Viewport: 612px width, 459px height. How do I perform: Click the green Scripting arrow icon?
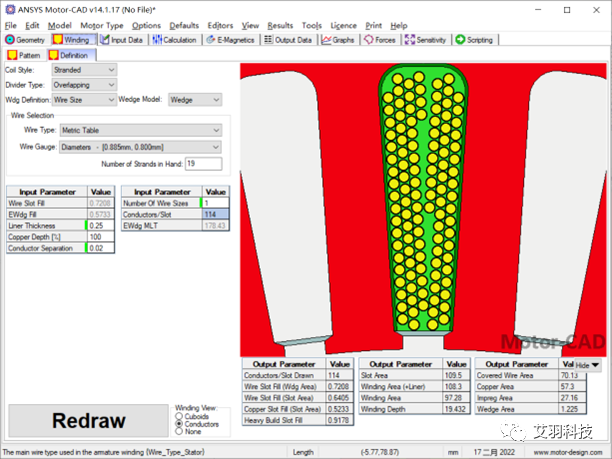click(x=461, y=40)
